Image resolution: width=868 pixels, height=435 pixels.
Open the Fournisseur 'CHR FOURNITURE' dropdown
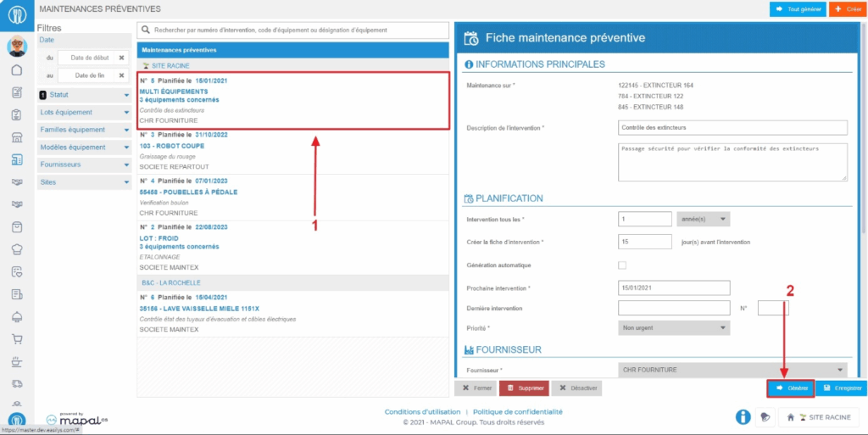tap(733, 370)
